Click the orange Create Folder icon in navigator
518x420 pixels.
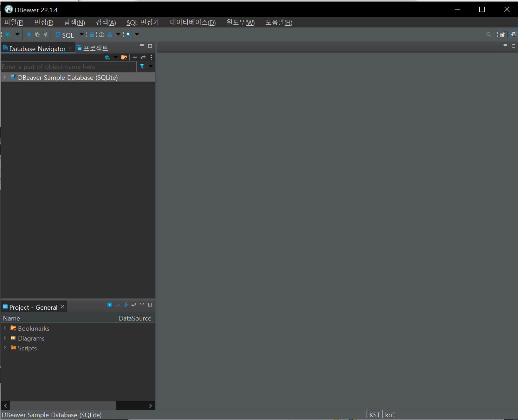point(124,57)
